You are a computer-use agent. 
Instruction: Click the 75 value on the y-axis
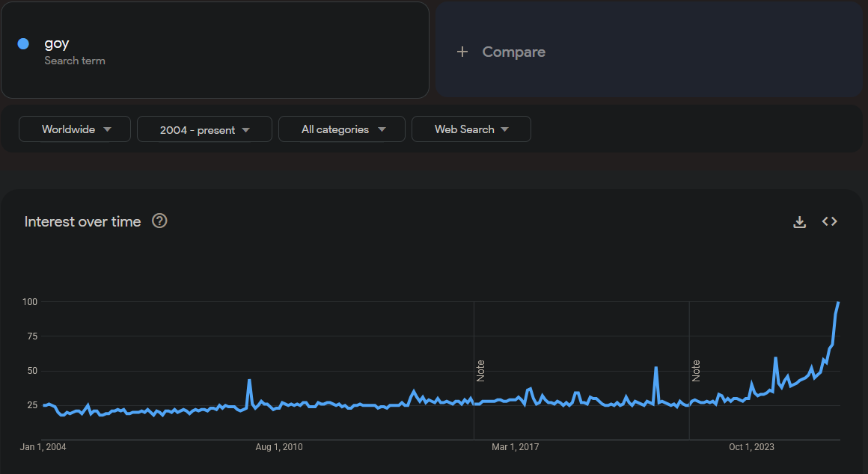pos(32,336)
